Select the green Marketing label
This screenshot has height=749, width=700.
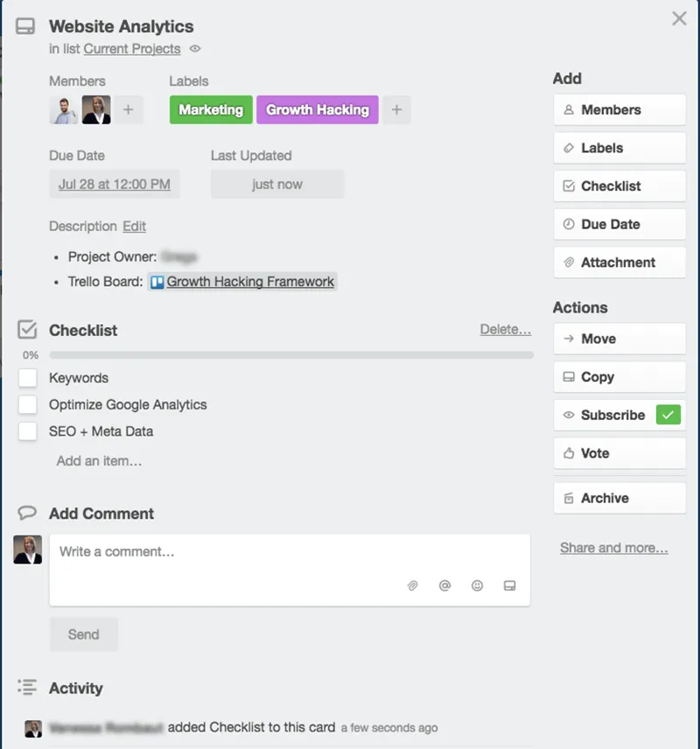210,110
